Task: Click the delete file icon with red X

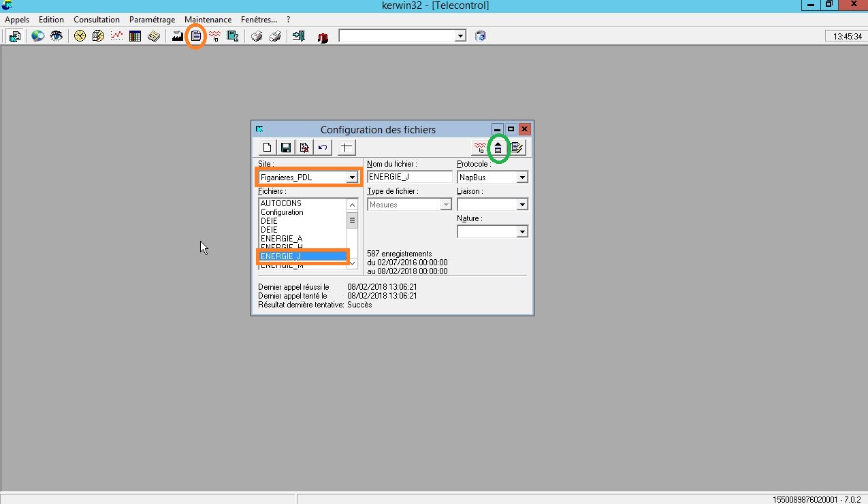Action: (x=304, y=148)
